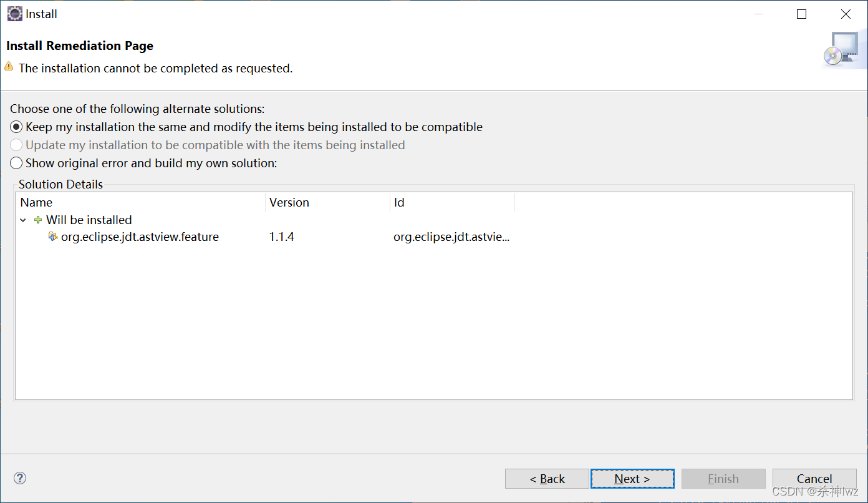Click the green plus icon beside Will be installed
This screenshot has height=503, width=868.
point(37,220)
